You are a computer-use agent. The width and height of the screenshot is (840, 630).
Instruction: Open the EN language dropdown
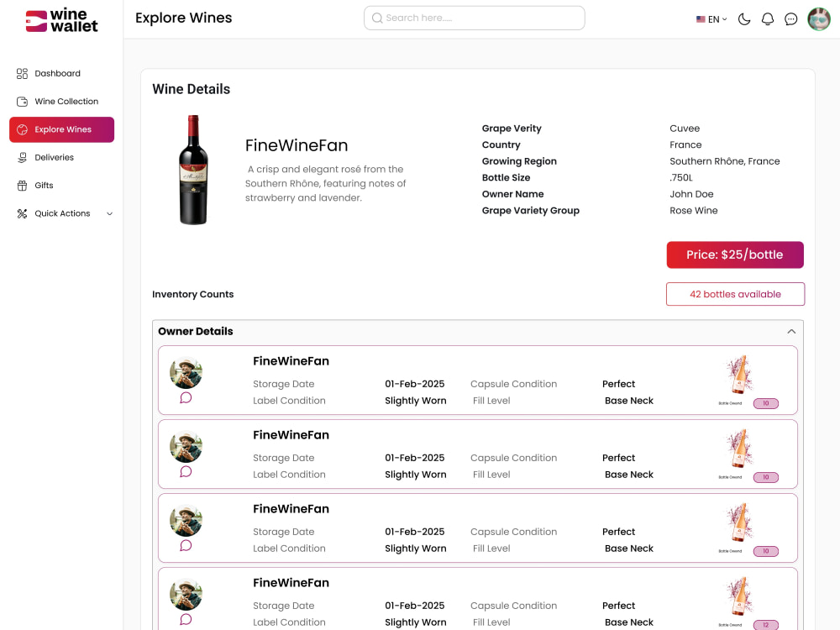point(711,19)
